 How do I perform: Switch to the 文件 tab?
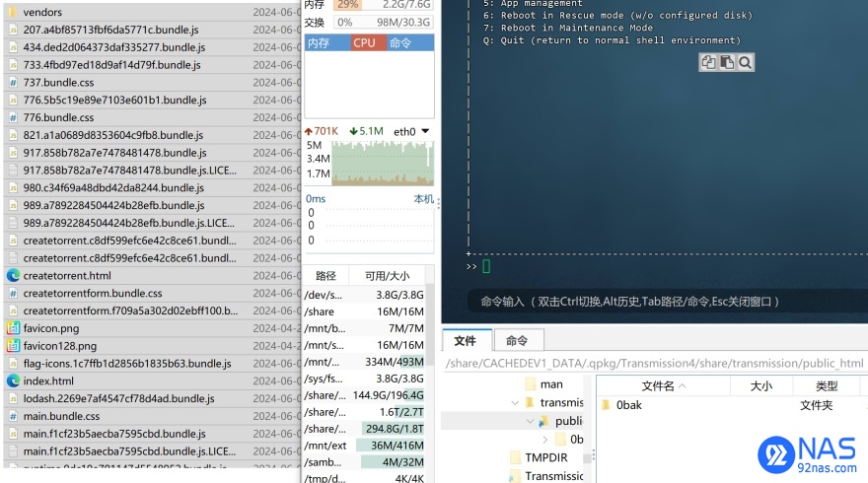tap(466, 340)
